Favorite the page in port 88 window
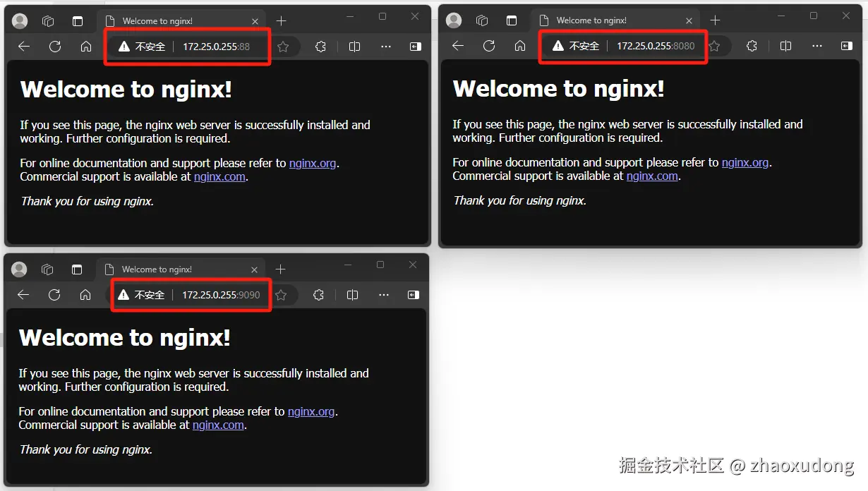Viewport: 868px width, 491px height. tap(283, 47)
